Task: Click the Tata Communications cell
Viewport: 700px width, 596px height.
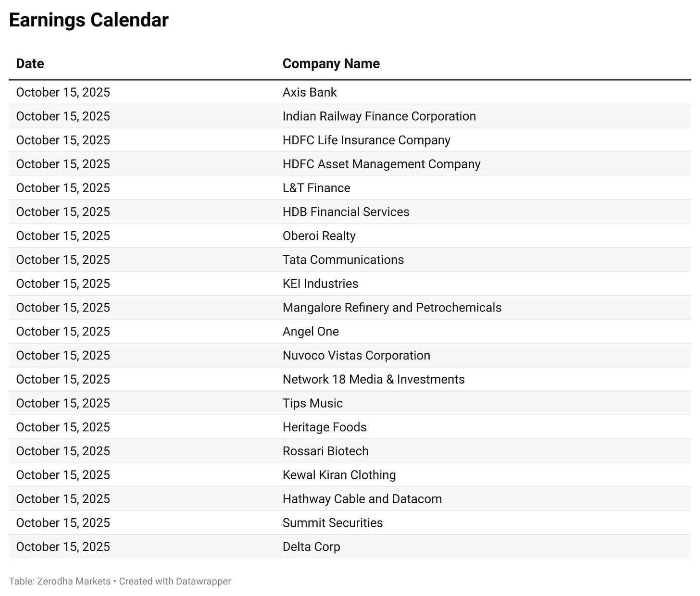Action: (343, 260)
